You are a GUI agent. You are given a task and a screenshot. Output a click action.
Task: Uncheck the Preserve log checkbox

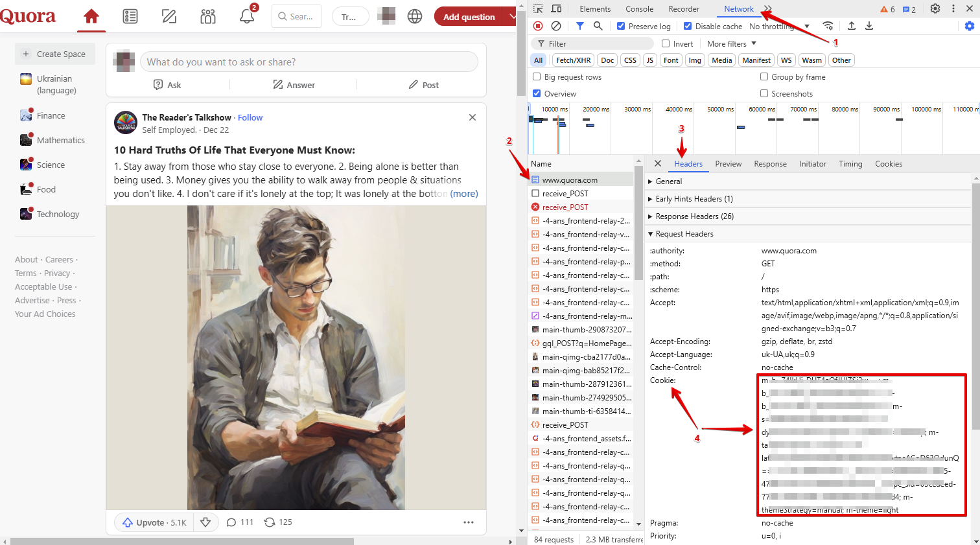(x=621, y=26)
